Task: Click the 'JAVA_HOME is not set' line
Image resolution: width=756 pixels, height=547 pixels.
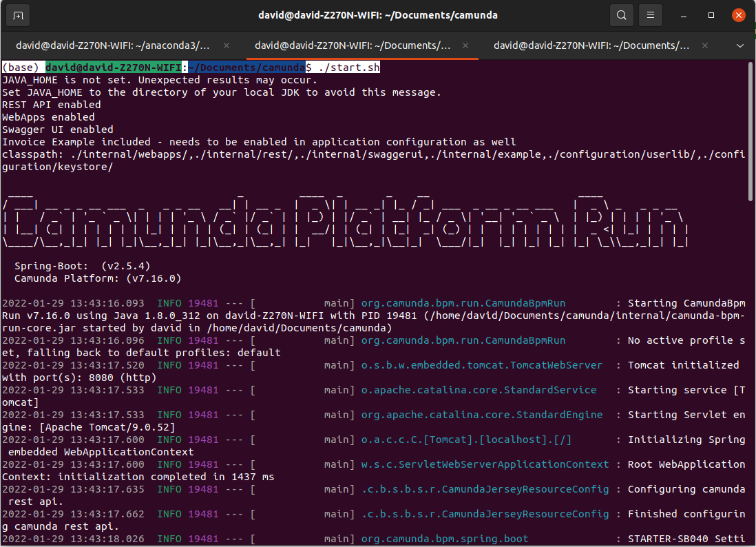Action: point(160,80)
